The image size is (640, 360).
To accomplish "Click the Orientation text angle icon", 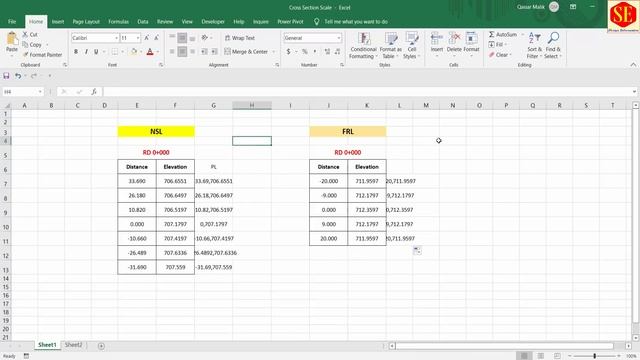I will (x=205, y=38).
